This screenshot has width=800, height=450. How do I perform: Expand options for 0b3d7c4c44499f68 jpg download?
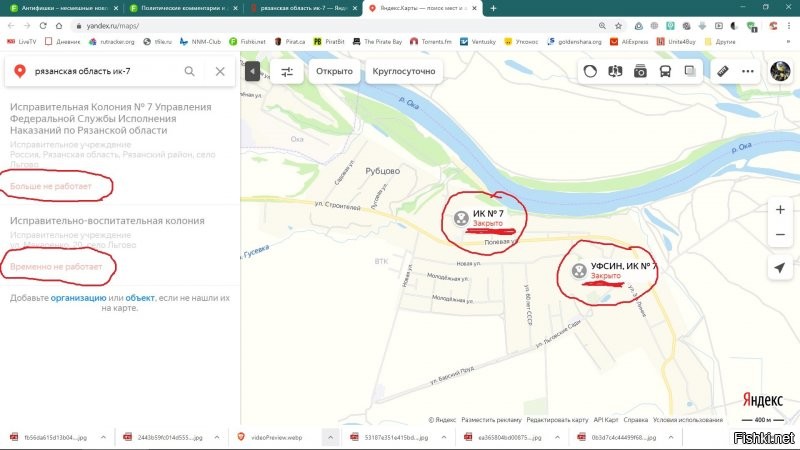(671, 437)
